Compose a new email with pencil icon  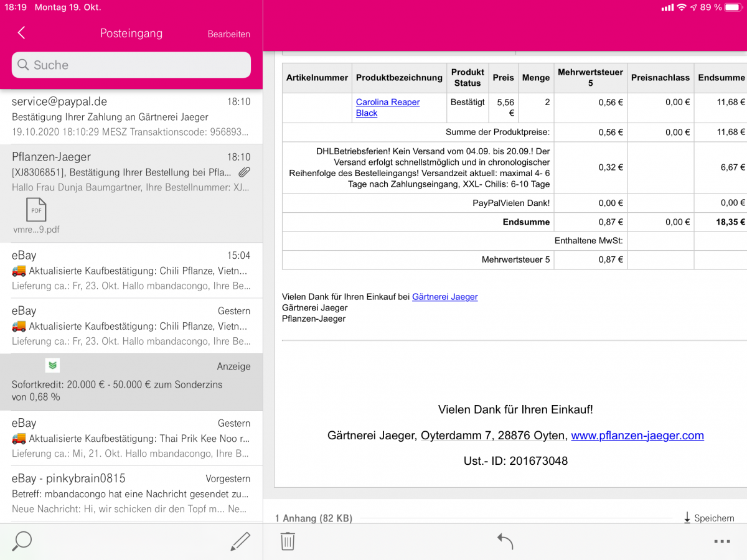[x=240, y=541]
